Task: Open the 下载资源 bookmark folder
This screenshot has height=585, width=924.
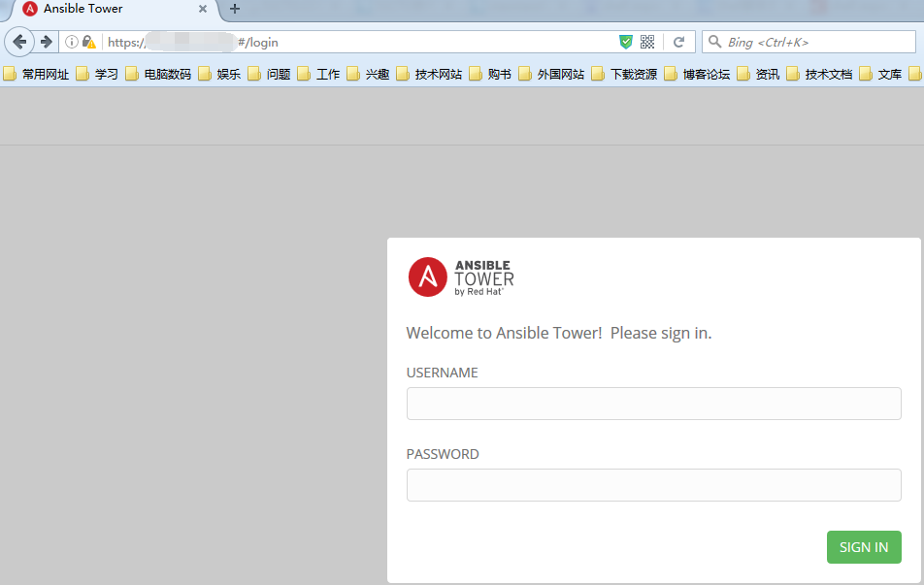Action: (x=625, y=75)
